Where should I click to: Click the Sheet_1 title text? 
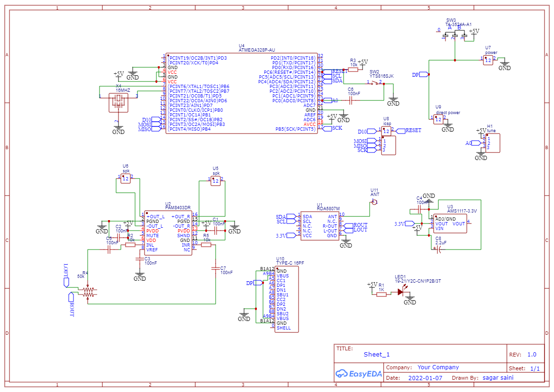click(x=376, y=354)
